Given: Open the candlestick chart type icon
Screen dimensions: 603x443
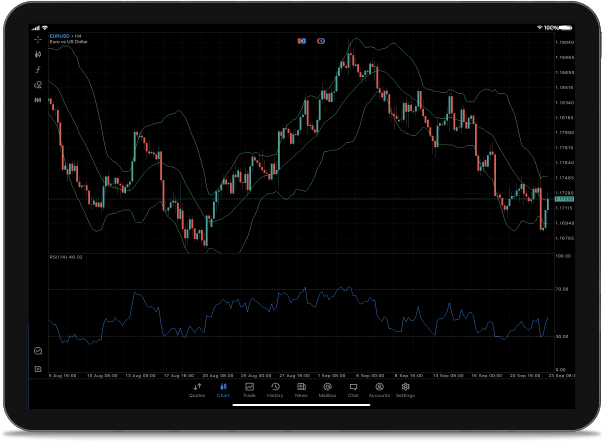Looking at the screenshot, I should 38,55.
